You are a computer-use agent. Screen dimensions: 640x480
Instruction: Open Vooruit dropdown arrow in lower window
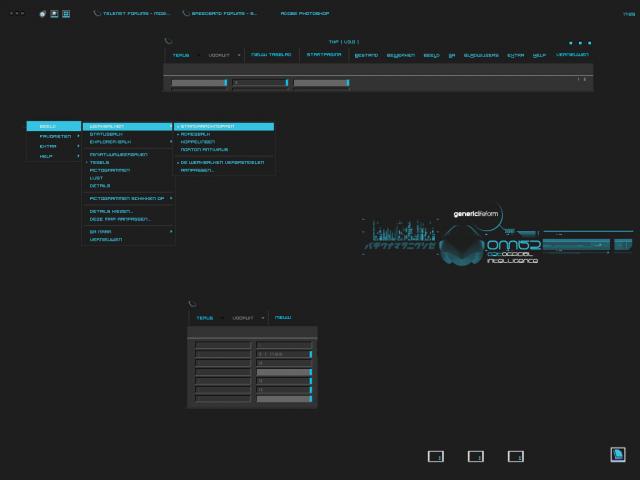coord(262,318)
